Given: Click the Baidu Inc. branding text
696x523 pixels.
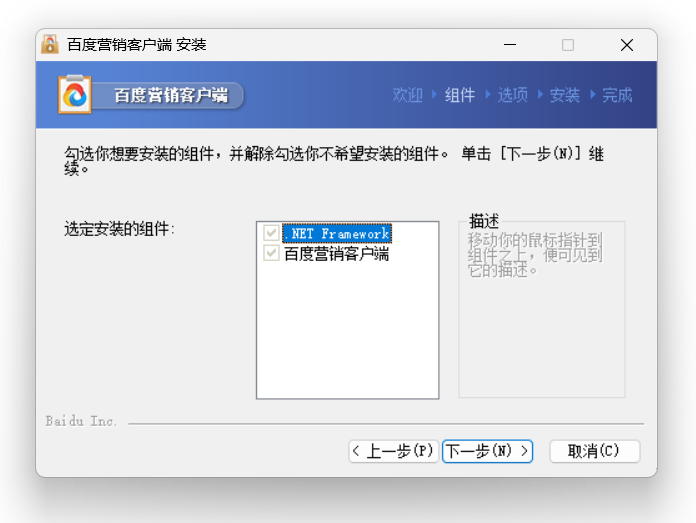Looking at the screenshot, I should point(81,421).
